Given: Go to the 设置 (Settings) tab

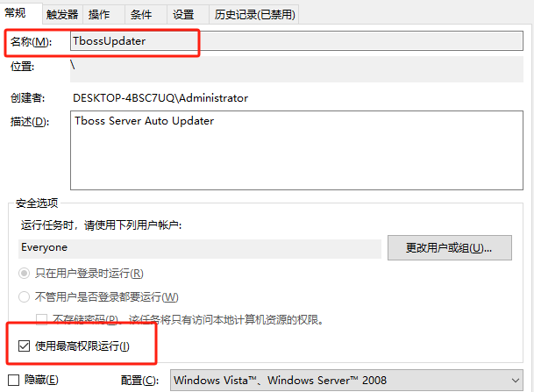Looking at the screenshot, I should tap(183, 15).
